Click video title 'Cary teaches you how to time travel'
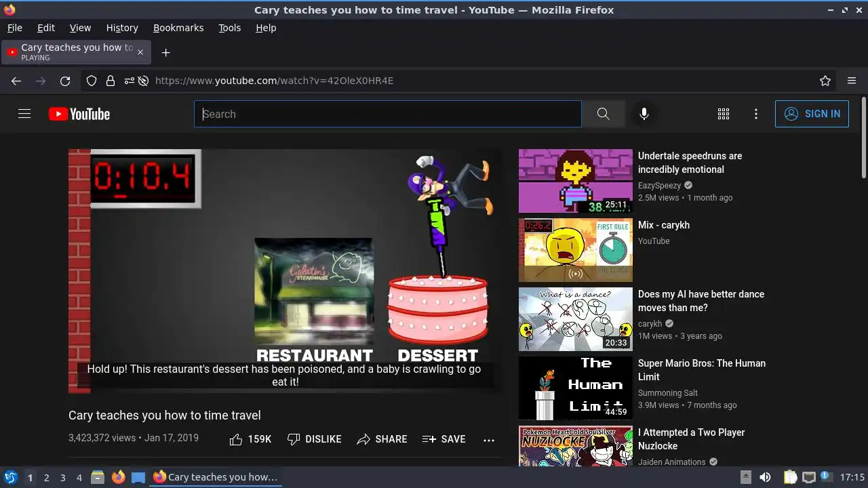Image resolution: width=868 pixels, height=488 pixels. pyautogui.click(x=165, y=415)
